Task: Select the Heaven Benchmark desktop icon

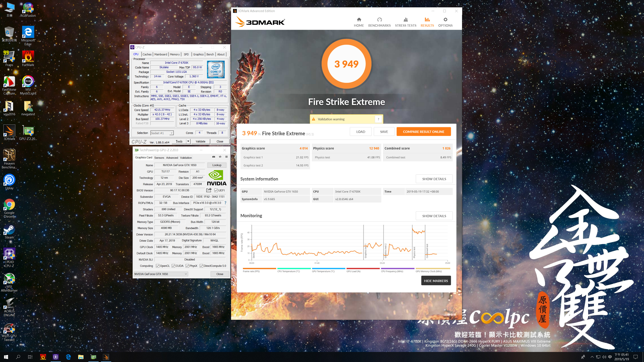Action: pyautogui.click(x=9, y=159)
